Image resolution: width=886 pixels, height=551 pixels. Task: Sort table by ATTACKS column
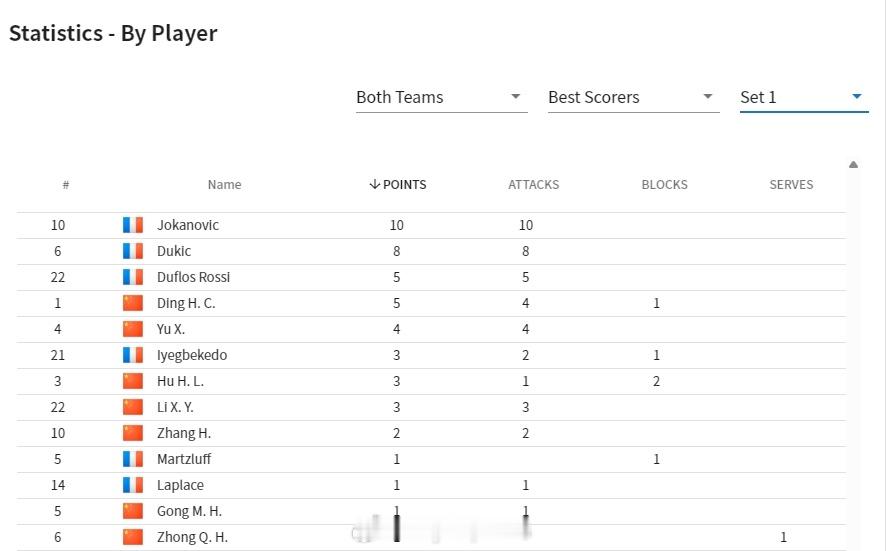533,185
